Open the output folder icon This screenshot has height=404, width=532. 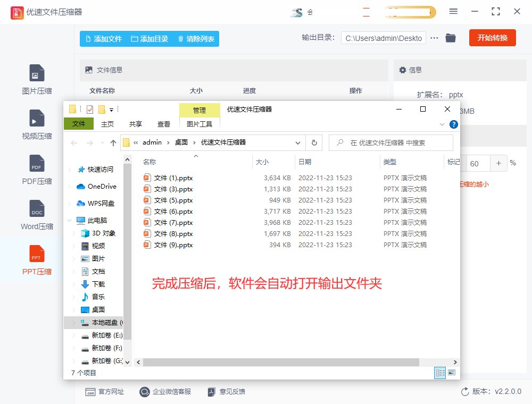pos(450,38)
